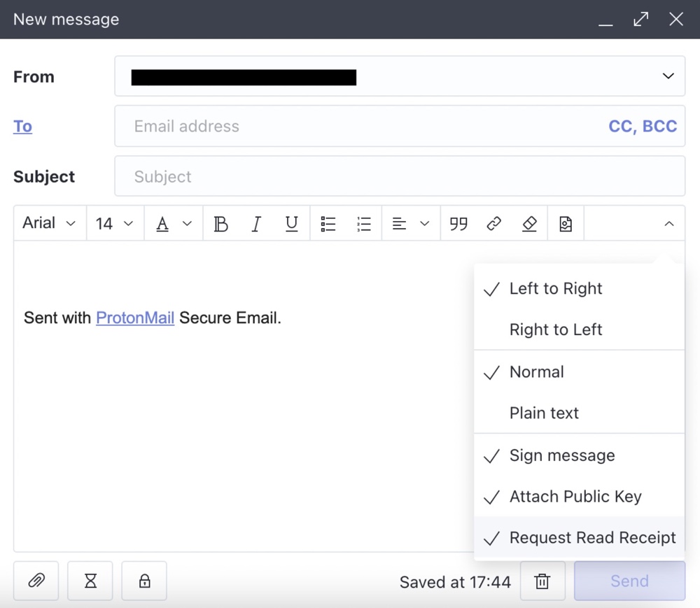Image resolution: width=700 pixels, height=608 pixels.
Task: Insert a hyperlink
Action: (493, 223)
